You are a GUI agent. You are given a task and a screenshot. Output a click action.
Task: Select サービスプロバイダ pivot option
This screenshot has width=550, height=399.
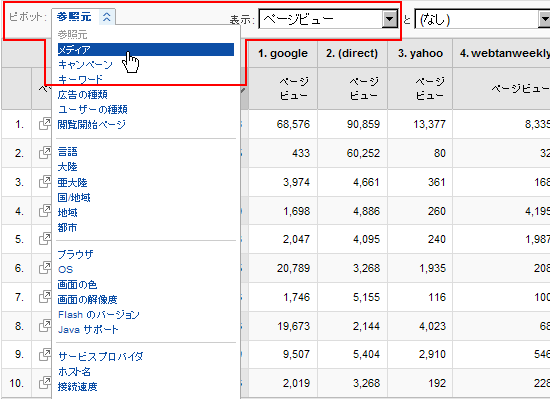pyautogui.click(x=100, y=356)
